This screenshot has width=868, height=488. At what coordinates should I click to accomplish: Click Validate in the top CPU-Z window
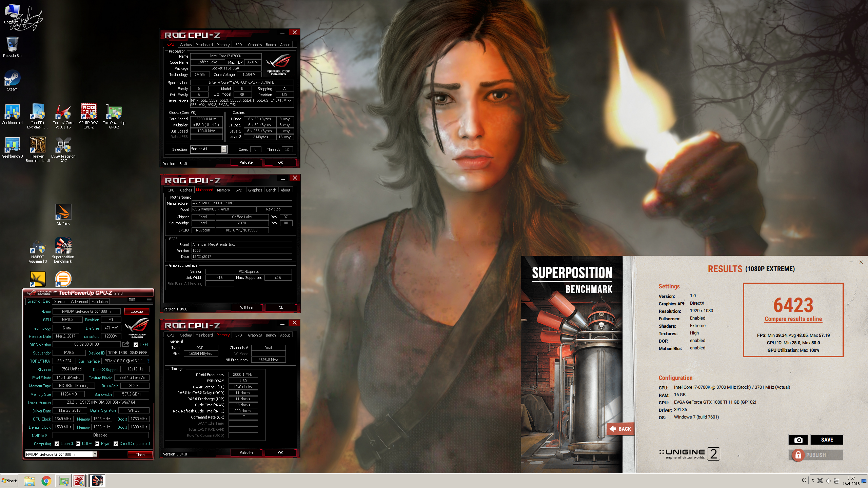246,162
